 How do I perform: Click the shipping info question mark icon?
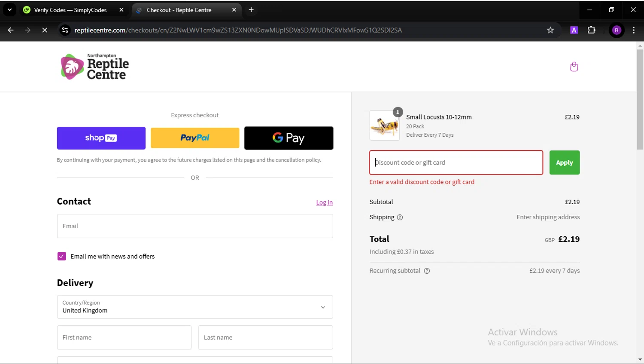point(400,217)
